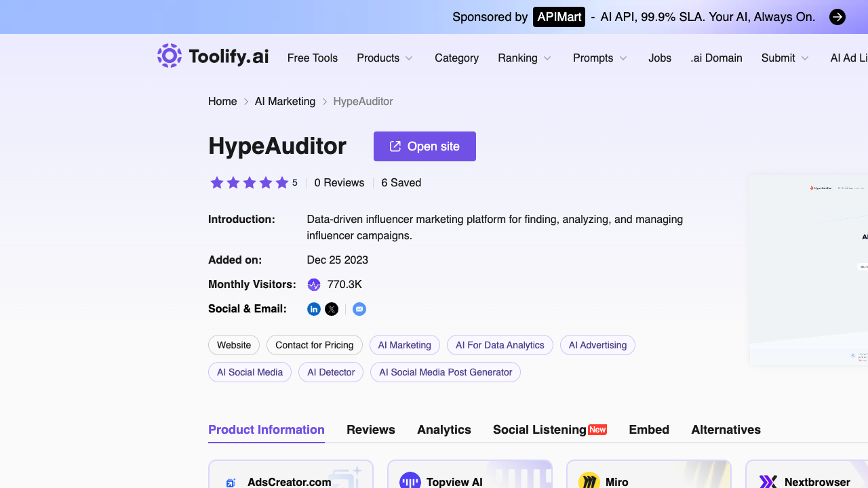The height and width of the screenshot is (488, 868).
Task: Click the AI Social Media tag
Action: pyautogui.click(x=250, y=372)
